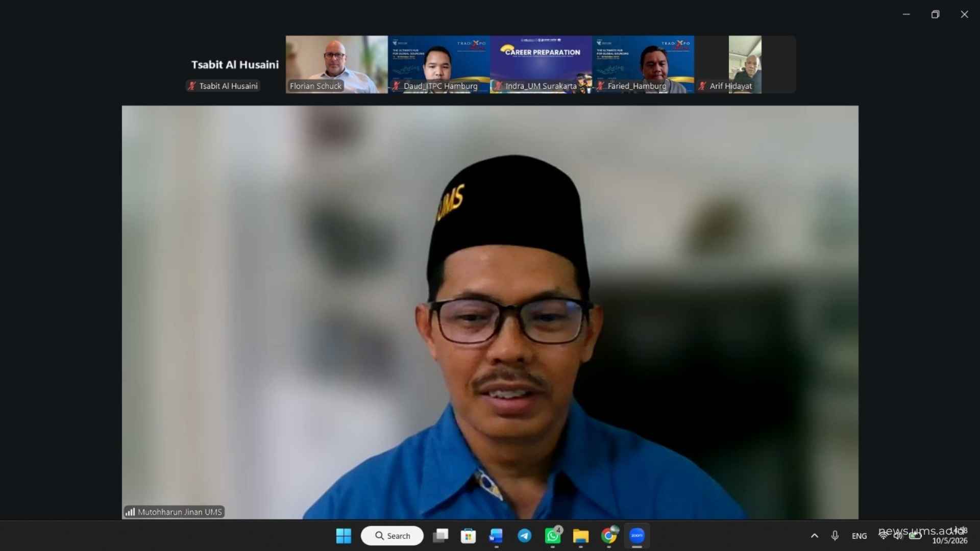Viewport: 980px width, 551px height.
Task: Open the Windows Start menu
Action: tap(344, 536)
